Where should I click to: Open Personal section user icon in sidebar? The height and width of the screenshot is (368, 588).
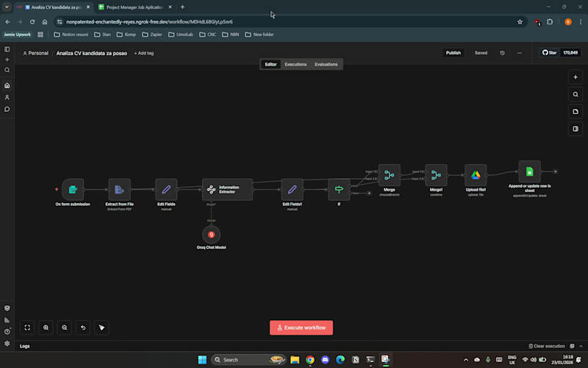(x=7, y=97)
